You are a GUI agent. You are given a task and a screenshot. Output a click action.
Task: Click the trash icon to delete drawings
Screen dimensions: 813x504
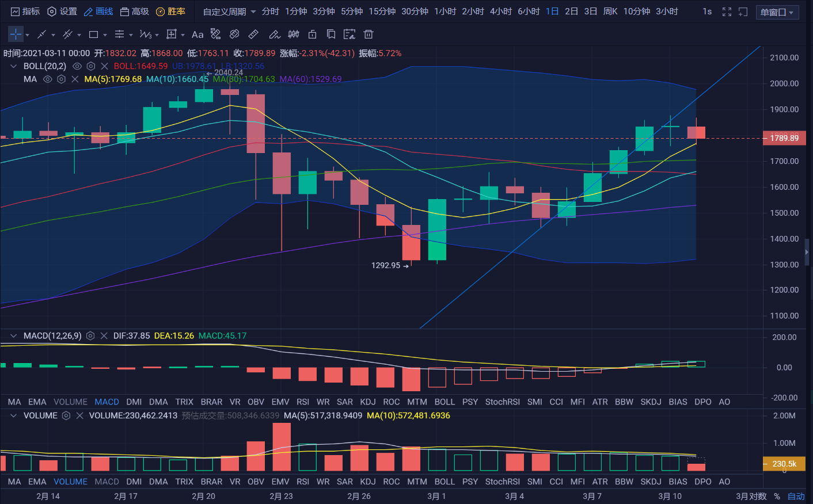tap(368, 35)
